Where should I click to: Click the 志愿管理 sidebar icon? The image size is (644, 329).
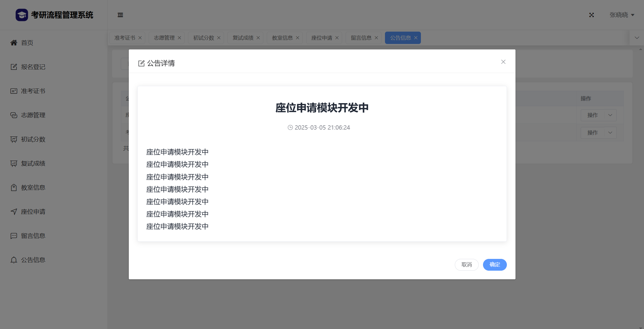click(x=14, y=115)
